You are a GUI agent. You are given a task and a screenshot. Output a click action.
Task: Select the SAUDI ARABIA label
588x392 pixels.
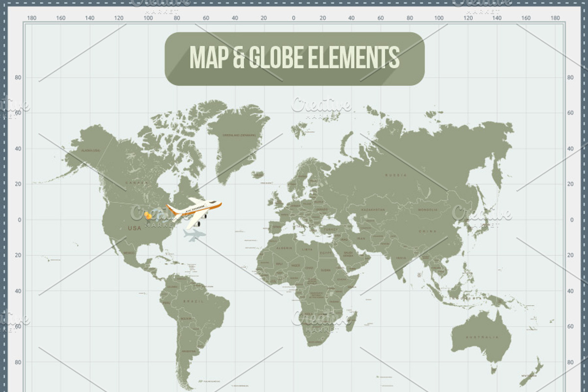(x=348, y=255)
